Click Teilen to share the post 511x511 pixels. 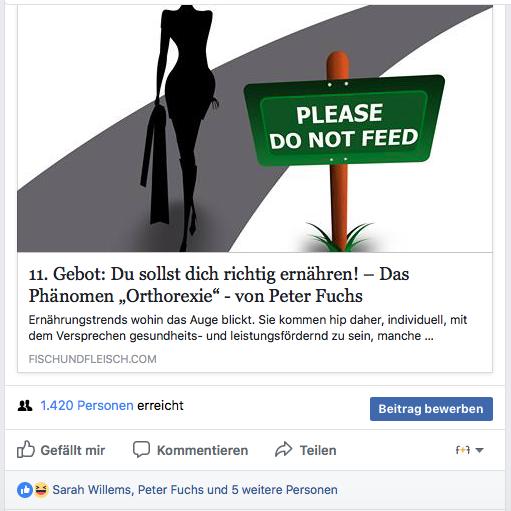(x=318, y=450)
